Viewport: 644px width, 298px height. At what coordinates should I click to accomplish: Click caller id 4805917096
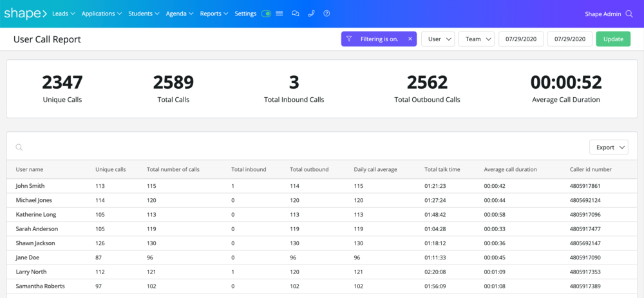[585, 215]
